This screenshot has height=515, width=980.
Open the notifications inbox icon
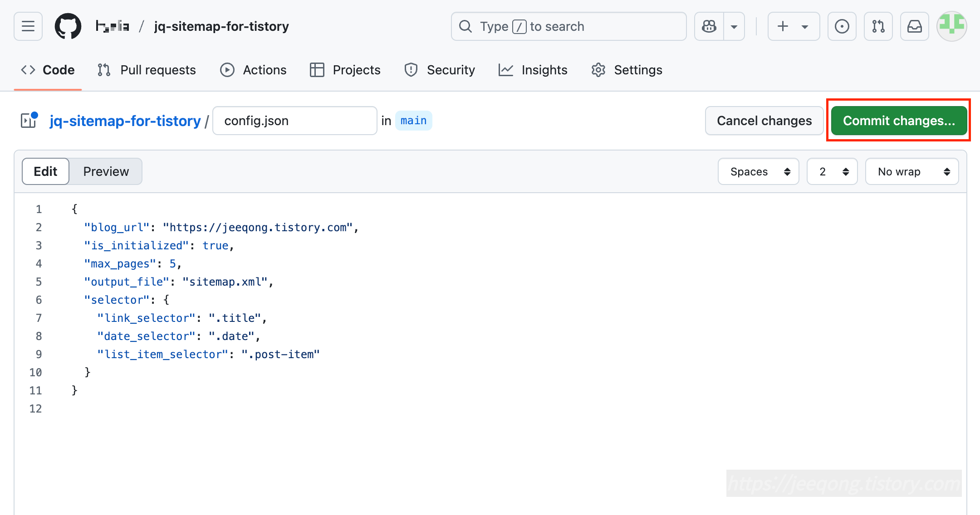tap(914, 26)
